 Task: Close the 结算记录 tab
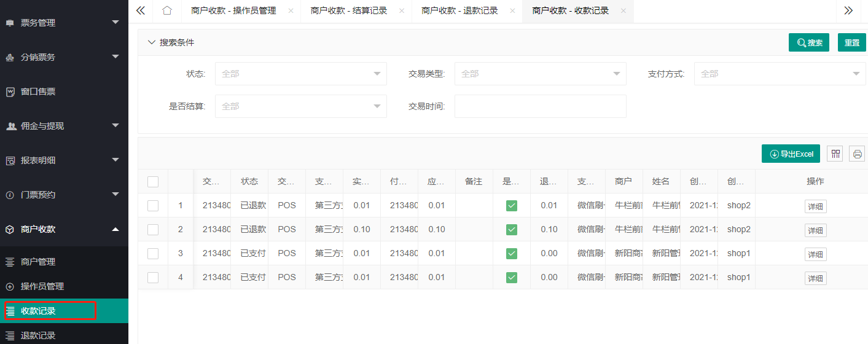[x=402, y=11]
